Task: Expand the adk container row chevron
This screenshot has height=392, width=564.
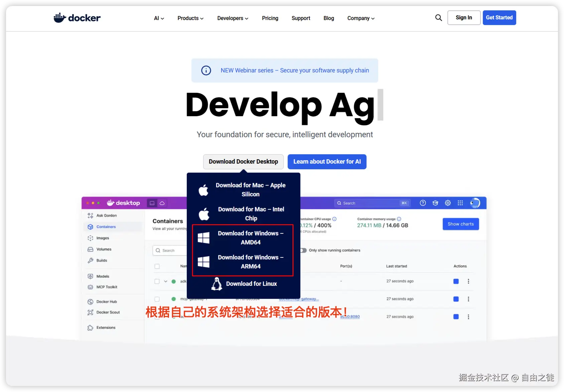Action: pyautogui.click(x=165, y=281)
